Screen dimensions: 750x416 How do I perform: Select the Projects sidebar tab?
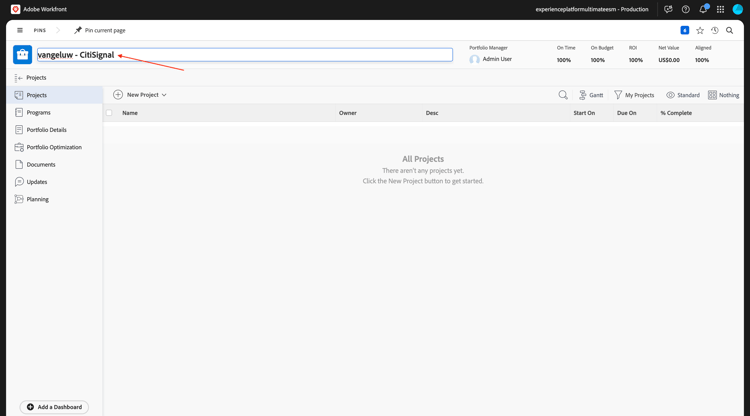pyautogui.click(x=55, y=95)
